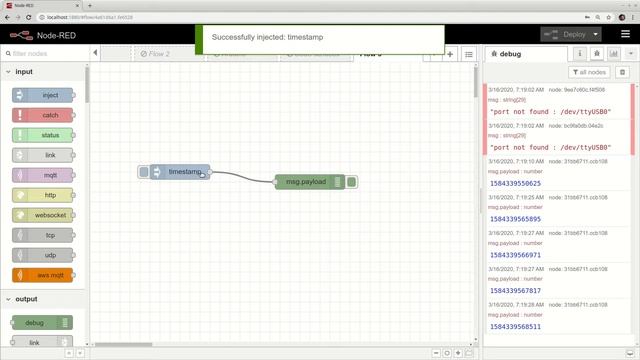640x360 pixels.
Task: Click the first 'port not found : /dev/ttyUSB0' message
Action: click(x=550, y=111)
